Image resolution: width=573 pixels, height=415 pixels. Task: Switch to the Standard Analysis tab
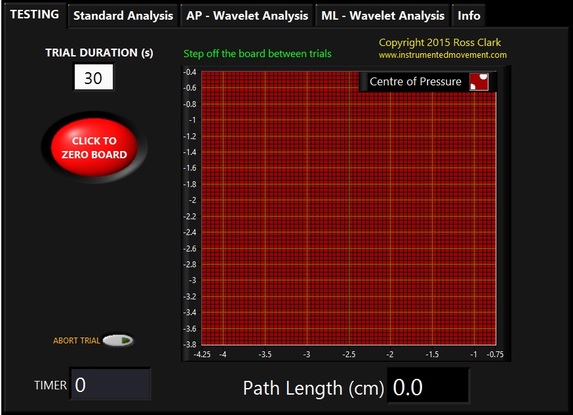[123, 16]
